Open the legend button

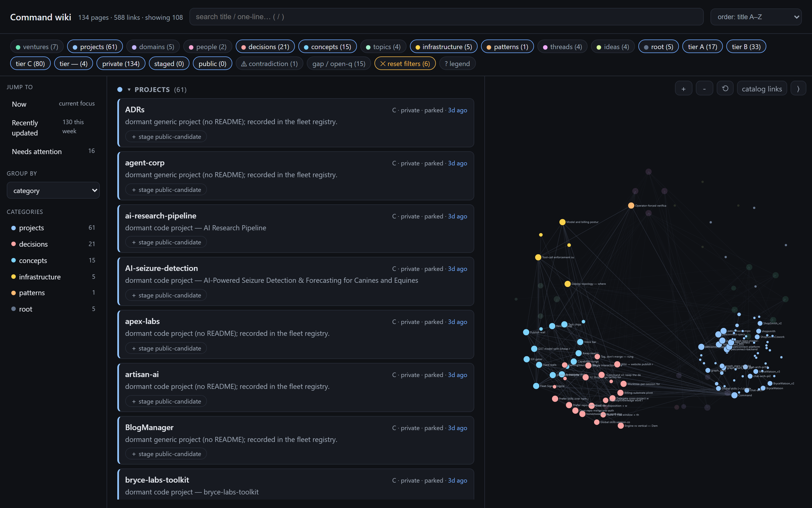[x=457, y=63]
